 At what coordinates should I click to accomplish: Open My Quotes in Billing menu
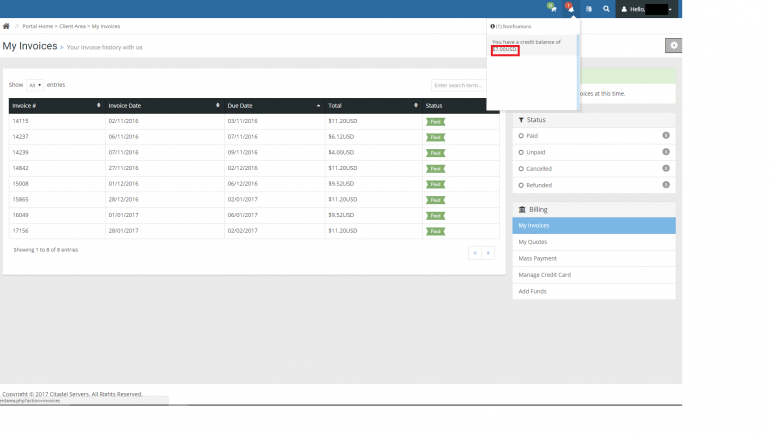(x=533, y=242)
